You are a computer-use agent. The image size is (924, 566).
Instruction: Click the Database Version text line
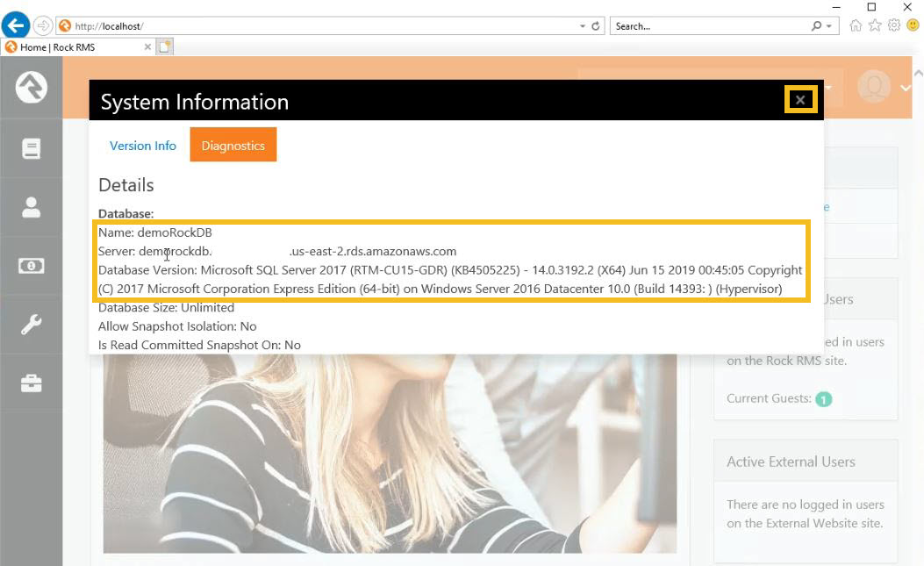[450, 279]
